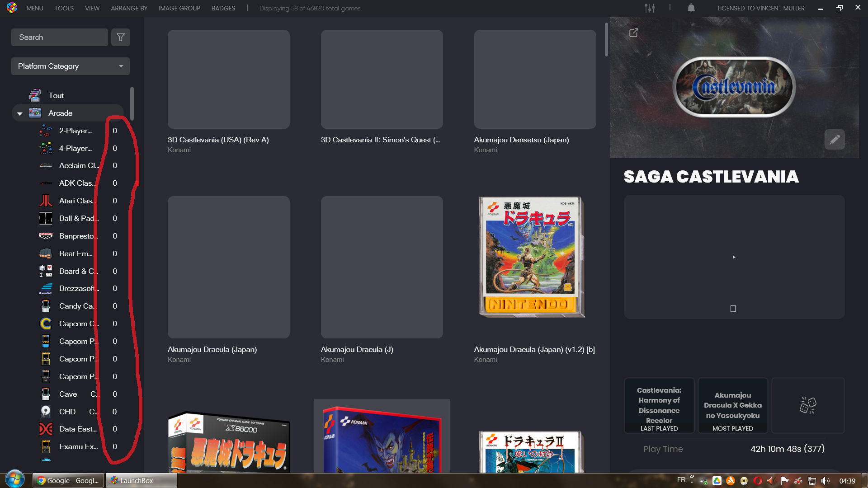Select the 4-Player platform icon

(x=46, y=148)
